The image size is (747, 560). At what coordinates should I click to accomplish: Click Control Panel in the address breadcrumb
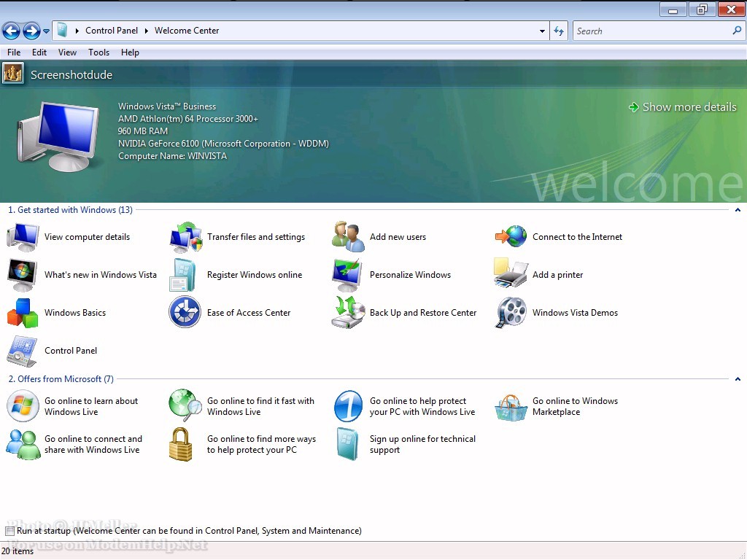(112, 31)
